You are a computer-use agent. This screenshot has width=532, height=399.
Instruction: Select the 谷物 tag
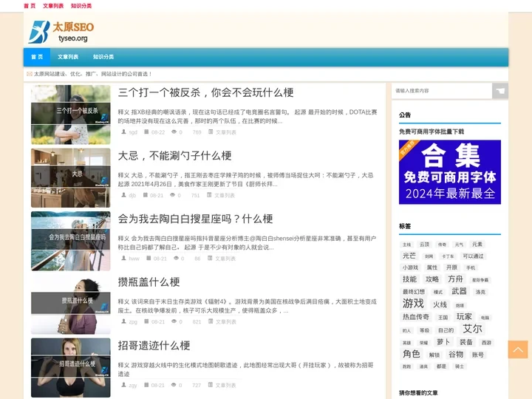coord(456,355)
